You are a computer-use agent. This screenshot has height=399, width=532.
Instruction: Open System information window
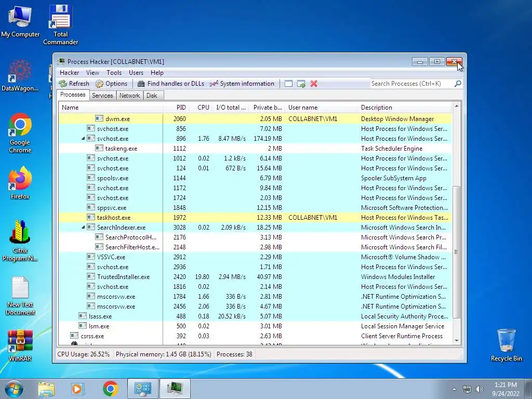pos(242,84)
